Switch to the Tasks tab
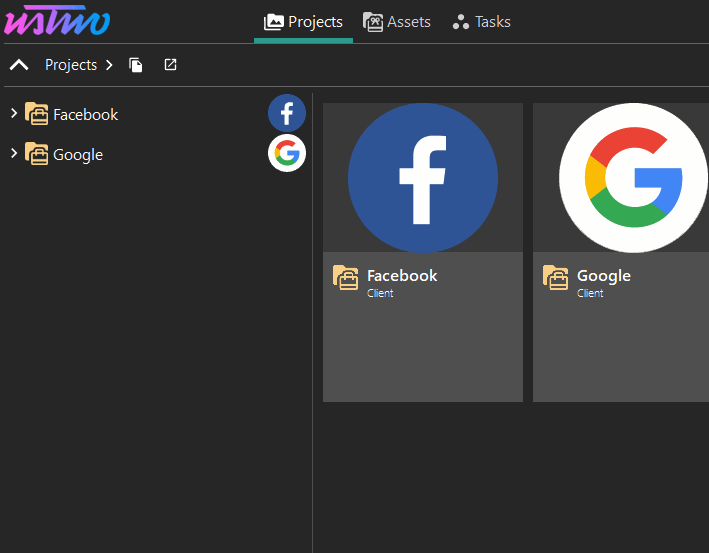 482,22
